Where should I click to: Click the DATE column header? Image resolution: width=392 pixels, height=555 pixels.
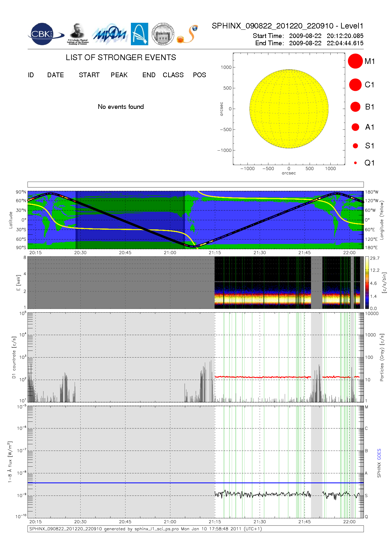pos(56,75)
